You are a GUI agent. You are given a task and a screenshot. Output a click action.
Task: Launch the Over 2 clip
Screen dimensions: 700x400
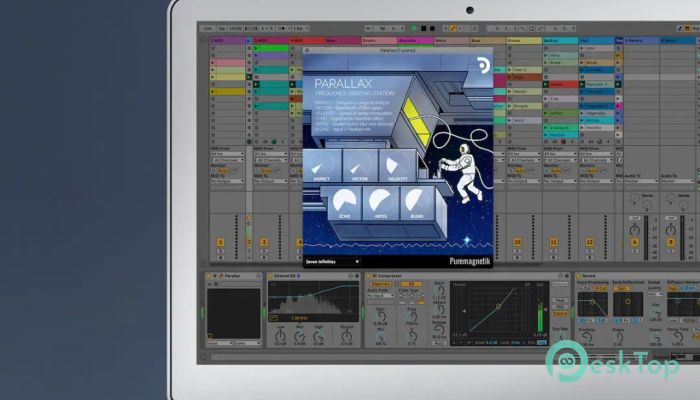[x=525, y=70]
